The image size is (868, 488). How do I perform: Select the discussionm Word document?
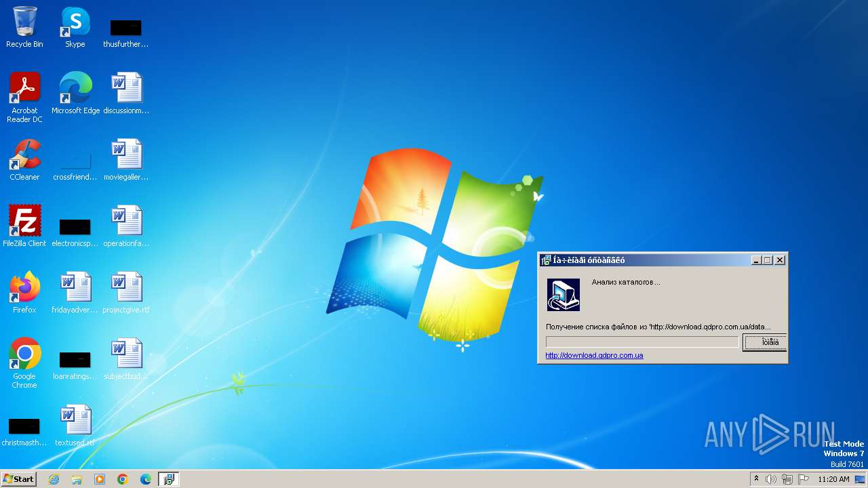click(126, 94)
